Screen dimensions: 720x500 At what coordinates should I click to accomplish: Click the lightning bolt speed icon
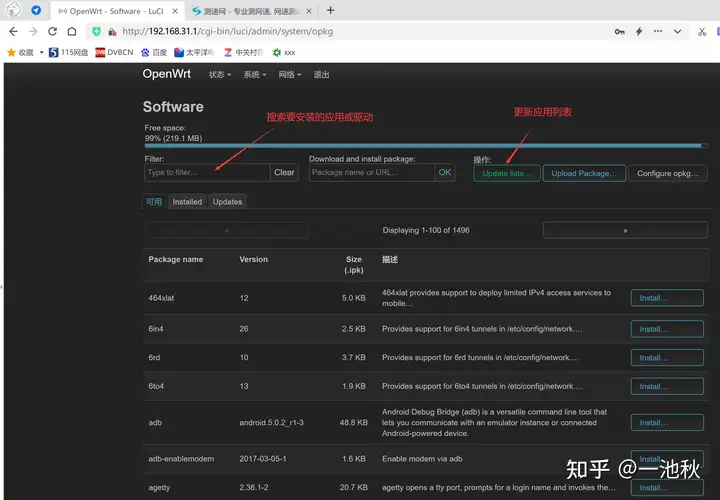[639, 31]
